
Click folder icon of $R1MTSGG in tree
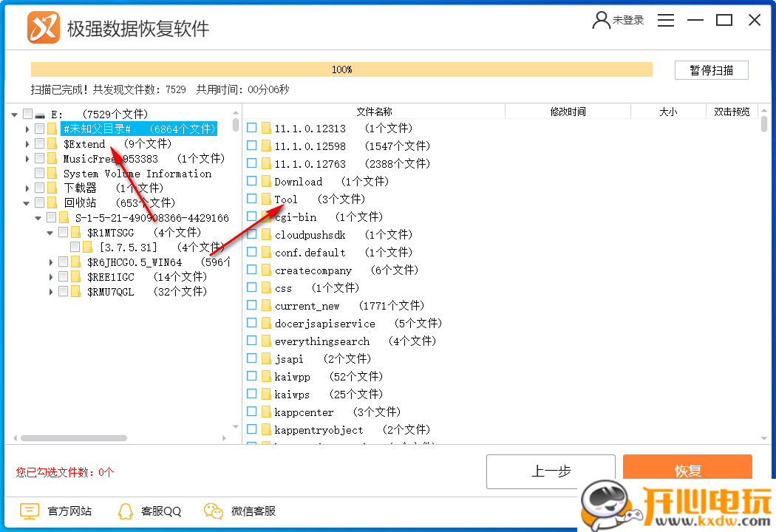(x=75, y=232)
